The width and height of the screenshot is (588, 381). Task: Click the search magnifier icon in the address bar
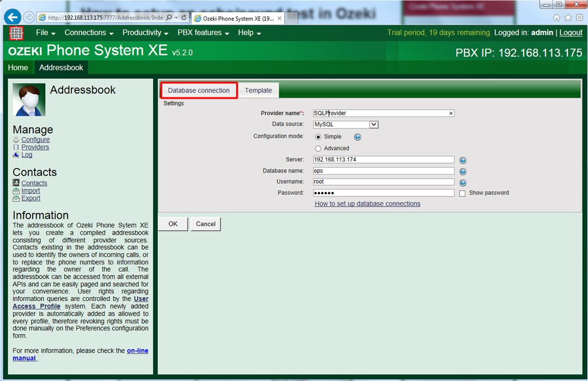(169, 17)
